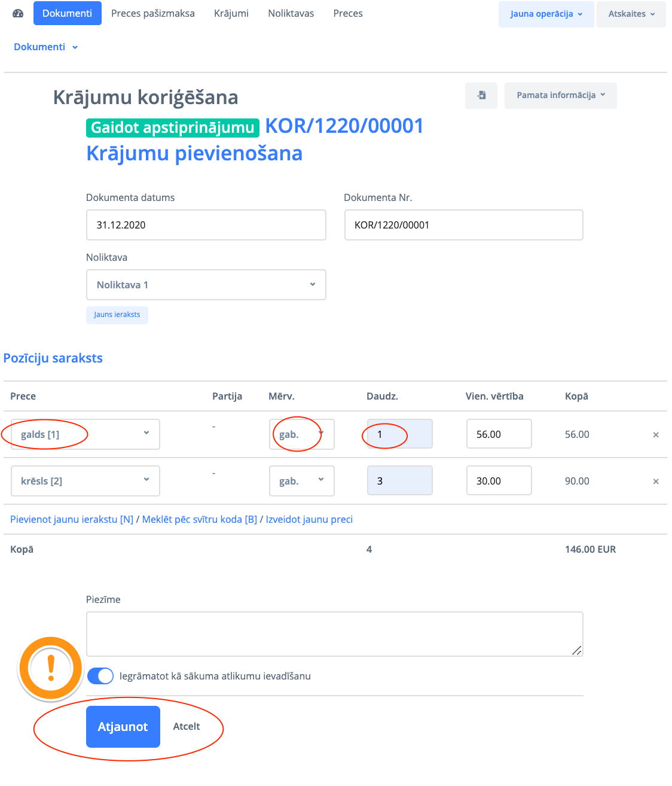Screen dimensions: 672x786
Task: Click the Krājumu pievienošana heading
Action: (x=194, y=153)
